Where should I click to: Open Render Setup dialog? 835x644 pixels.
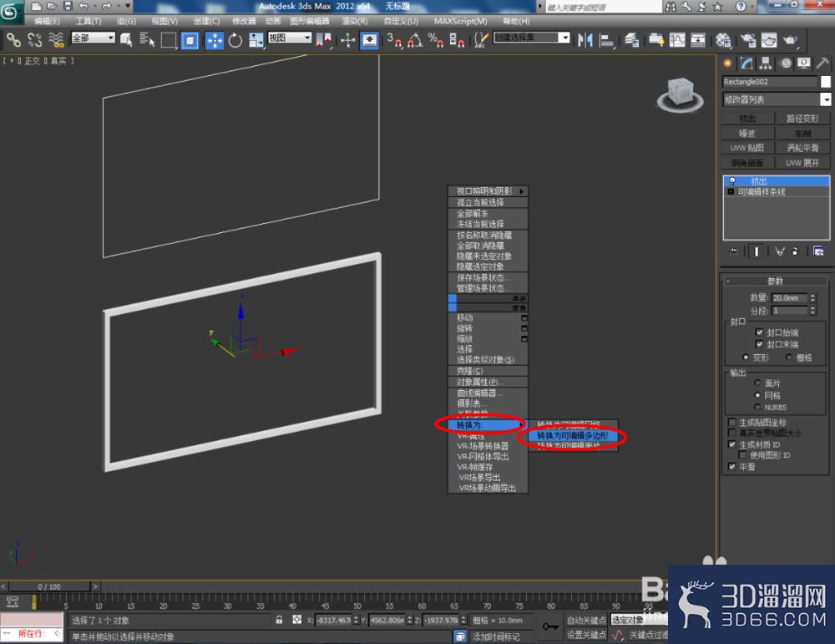[x=748, y=40]
